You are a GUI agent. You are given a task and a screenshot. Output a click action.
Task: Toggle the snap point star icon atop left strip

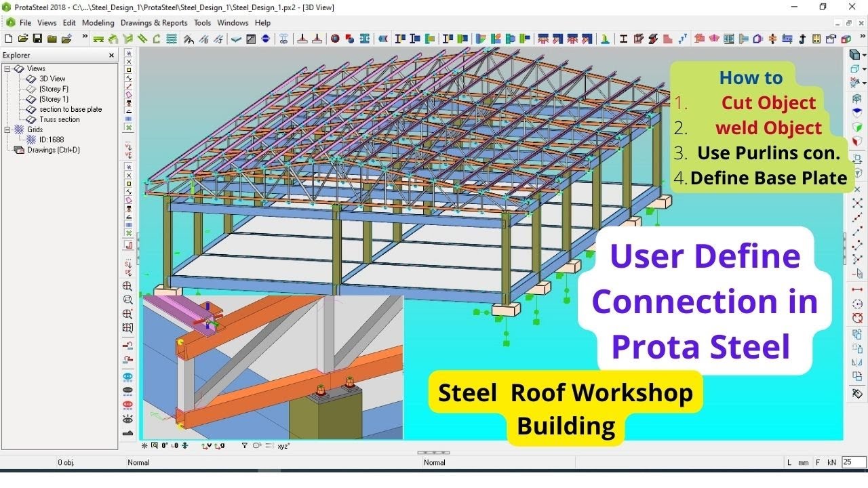tap(129, 52)
